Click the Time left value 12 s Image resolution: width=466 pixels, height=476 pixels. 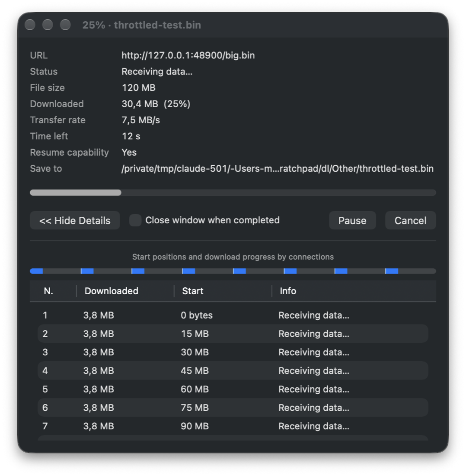coord(131,136)
